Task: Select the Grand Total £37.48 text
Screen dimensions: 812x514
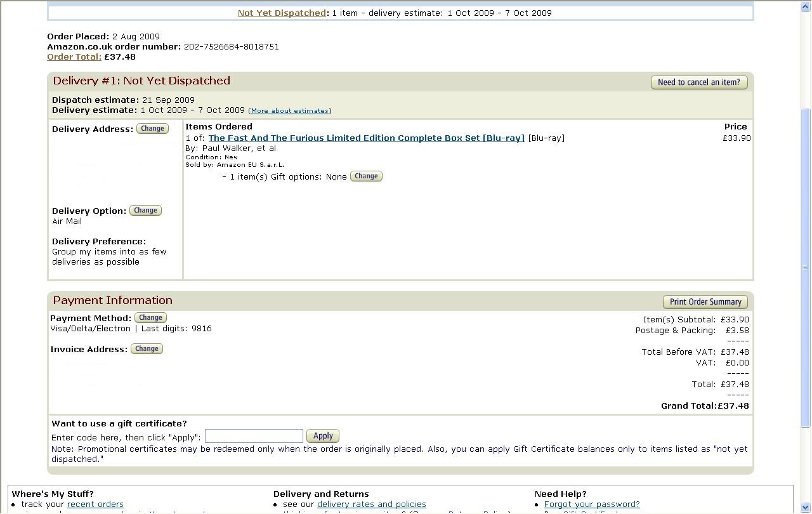Action: pyautogui.click(x=705, y=405)
